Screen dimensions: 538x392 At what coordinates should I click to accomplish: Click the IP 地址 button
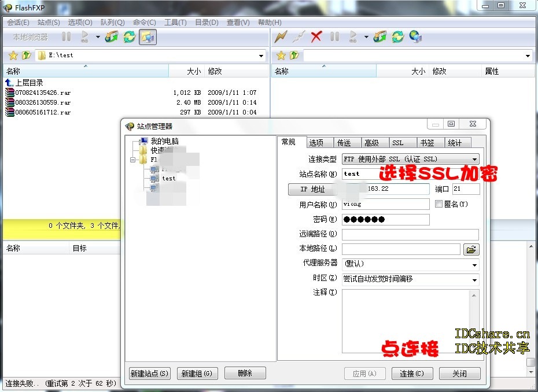coord(312,189)
